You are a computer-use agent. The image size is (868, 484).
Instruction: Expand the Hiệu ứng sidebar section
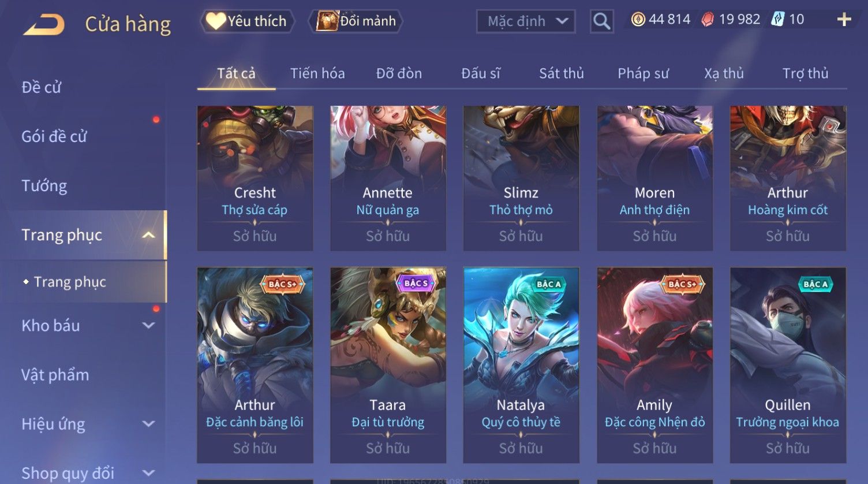(x=148, y=424)
